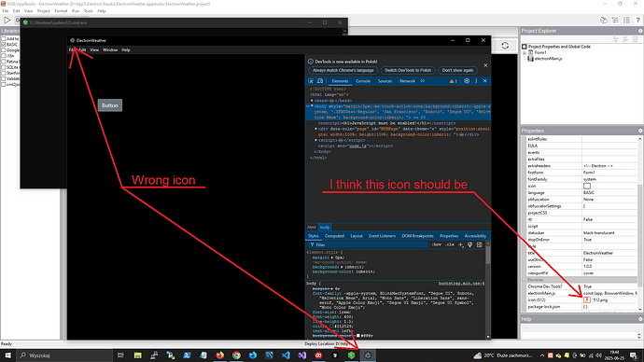Check the Google library checkbox
The width and height of the screenshot is (644, 362).
coord(4,49)
